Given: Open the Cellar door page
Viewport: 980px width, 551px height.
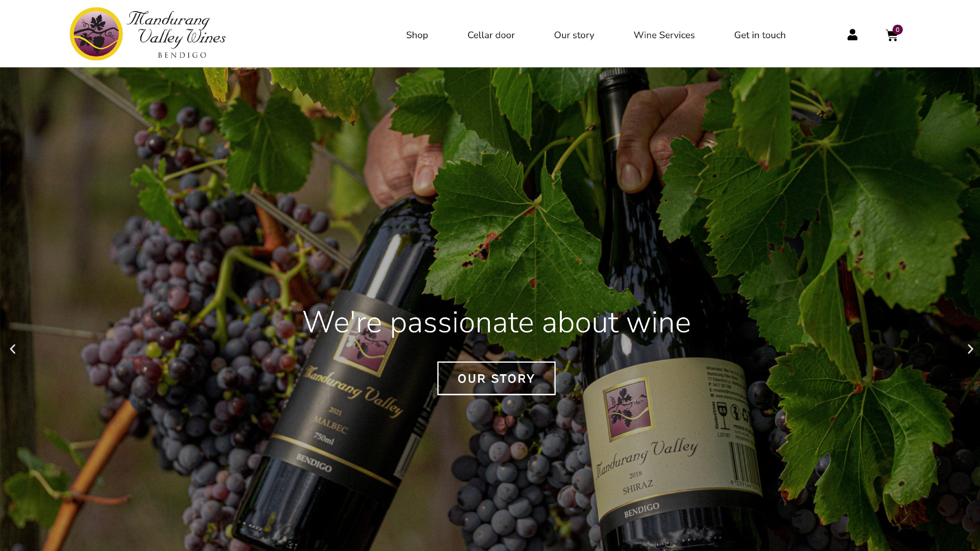Looking at the screenshot, I should click(491, 35).
